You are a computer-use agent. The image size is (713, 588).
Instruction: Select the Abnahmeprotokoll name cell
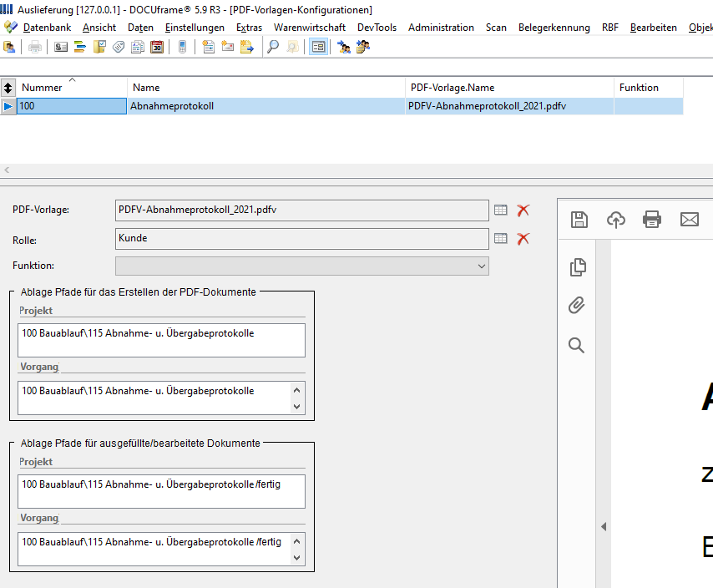click(x=266, y=106)
